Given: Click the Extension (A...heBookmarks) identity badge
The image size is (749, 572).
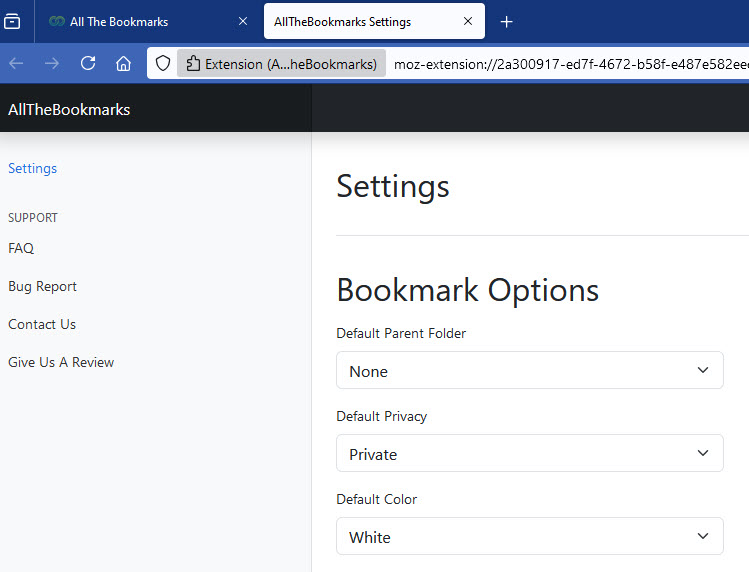Looking at the screenshot, I should (x=281, y=64).
